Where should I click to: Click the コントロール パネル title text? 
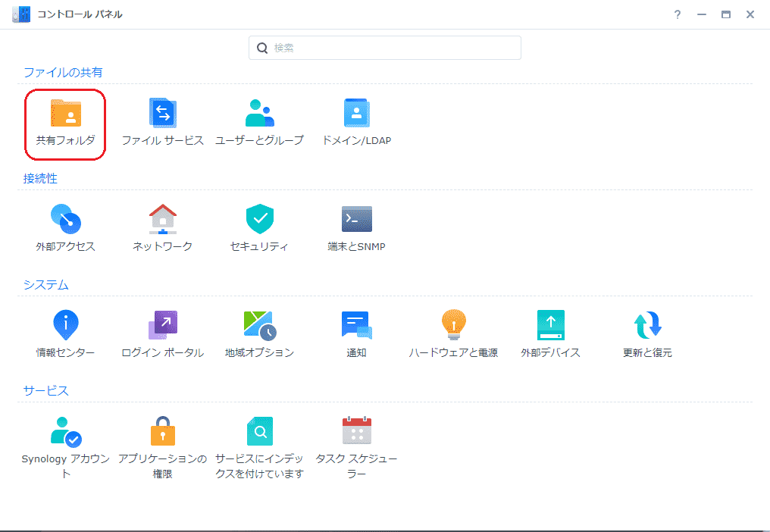tap(80, 14)
